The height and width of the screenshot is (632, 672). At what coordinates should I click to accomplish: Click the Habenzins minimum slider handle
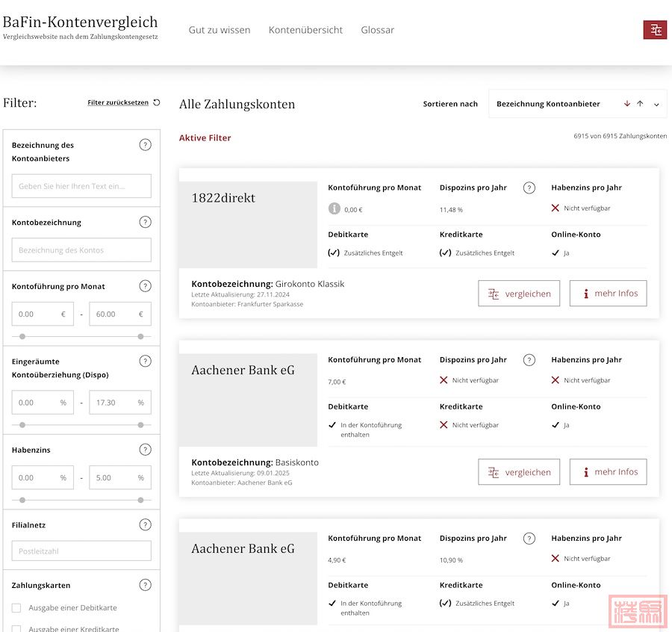[22, 500]
